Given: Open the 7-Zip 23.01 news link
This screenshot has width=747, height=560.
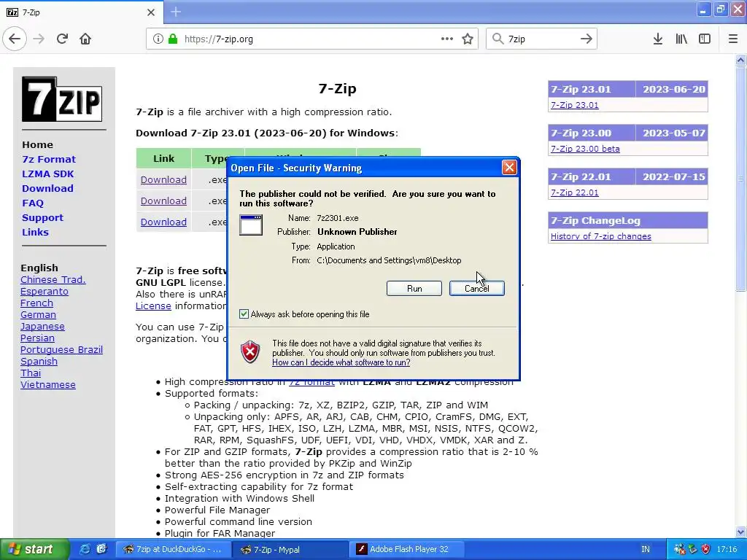Looking at the screenshot, I should 575,105.
